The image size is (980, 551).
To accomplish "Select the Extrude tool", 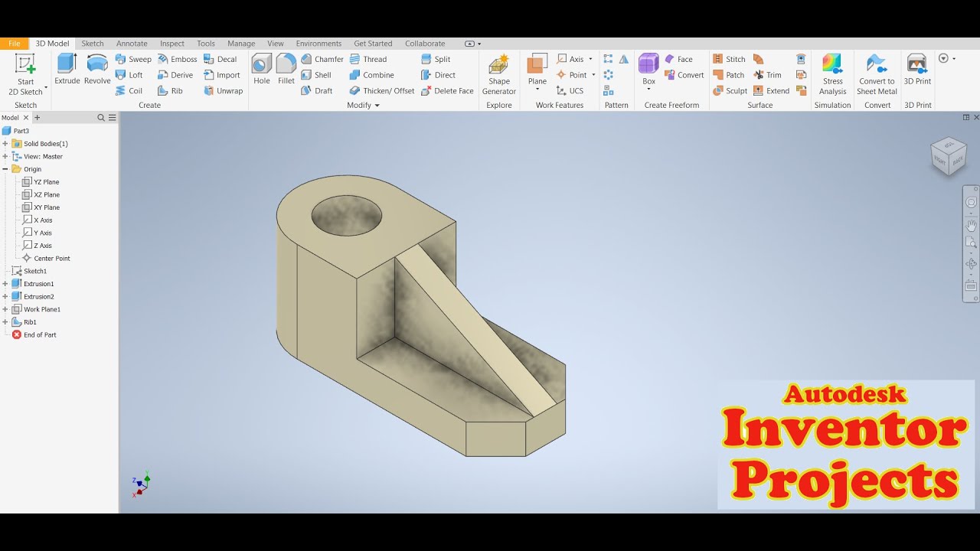I will [x=67, y=69].
